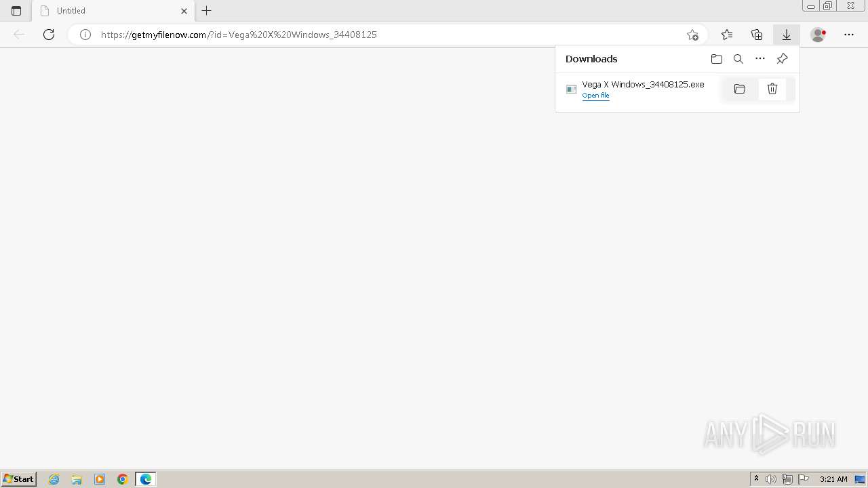Image resolution: width=868 pixels, height=488 pixels.
Task: Show Vega X download in folder
Action: tap(740, 89)
